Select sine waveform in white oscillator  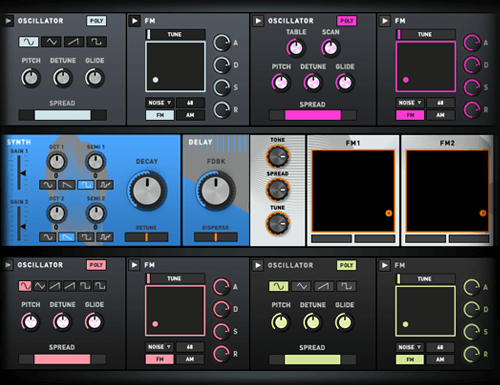(29, 42)
